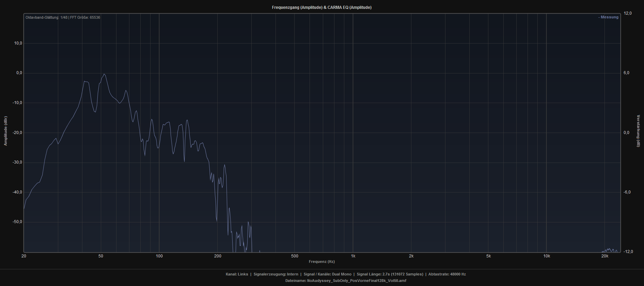Image resolution: width=644 pixels, height=286 pixels.
Task: Click the "Frequenz (Hz)" axis title
Action: pyautogui.click(x=321, y=262)
